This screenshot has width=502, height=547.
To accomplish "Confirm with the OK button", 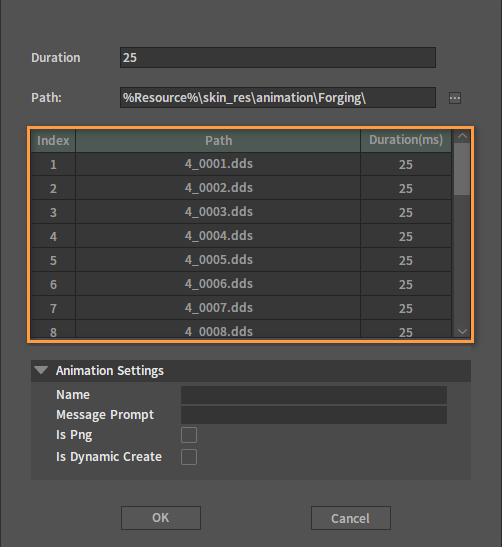I will point(161,518).
